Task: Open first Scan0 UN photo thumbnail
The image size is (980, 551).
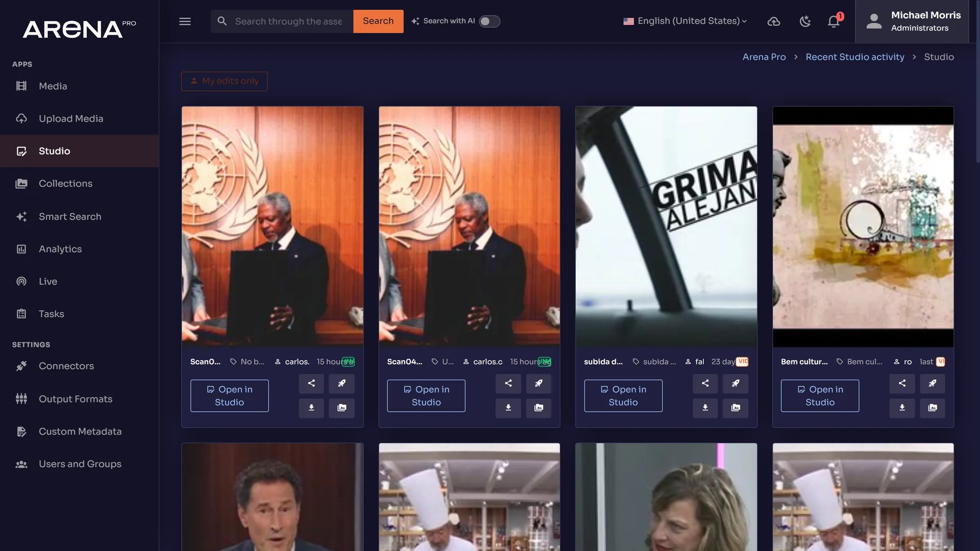Action: [273, 227]
